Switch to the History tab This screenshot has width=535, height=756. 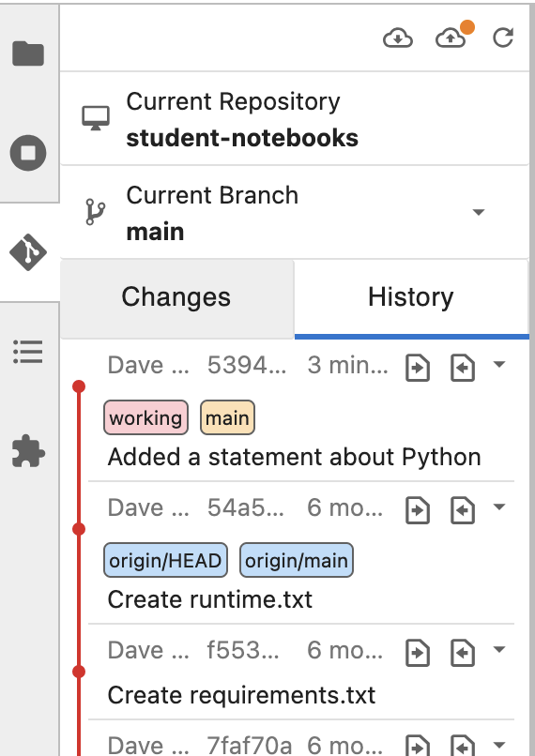click(411, 297)
